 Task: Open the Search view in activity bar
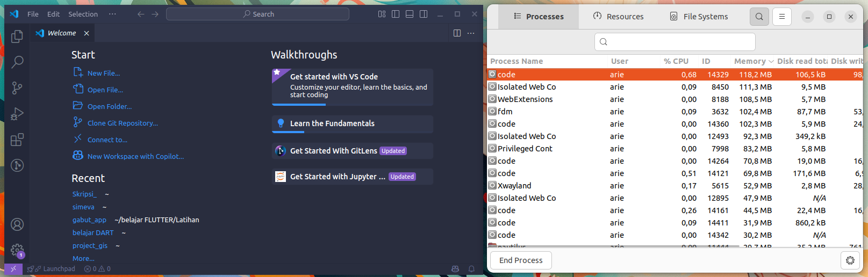[x=17, y=62]
